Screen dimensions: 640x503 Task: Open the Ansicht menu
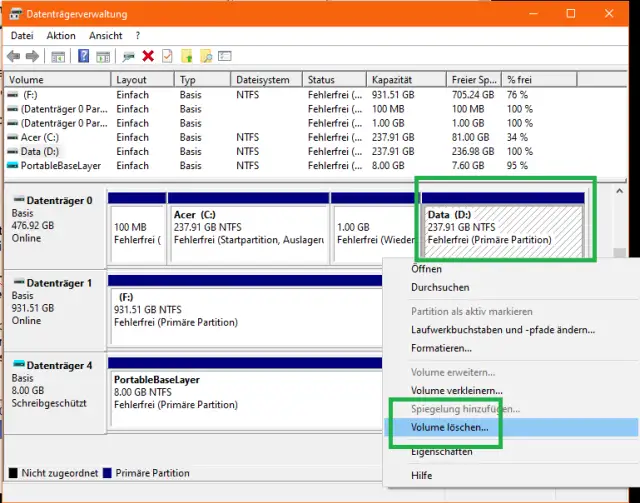click(x=105, y=35)
